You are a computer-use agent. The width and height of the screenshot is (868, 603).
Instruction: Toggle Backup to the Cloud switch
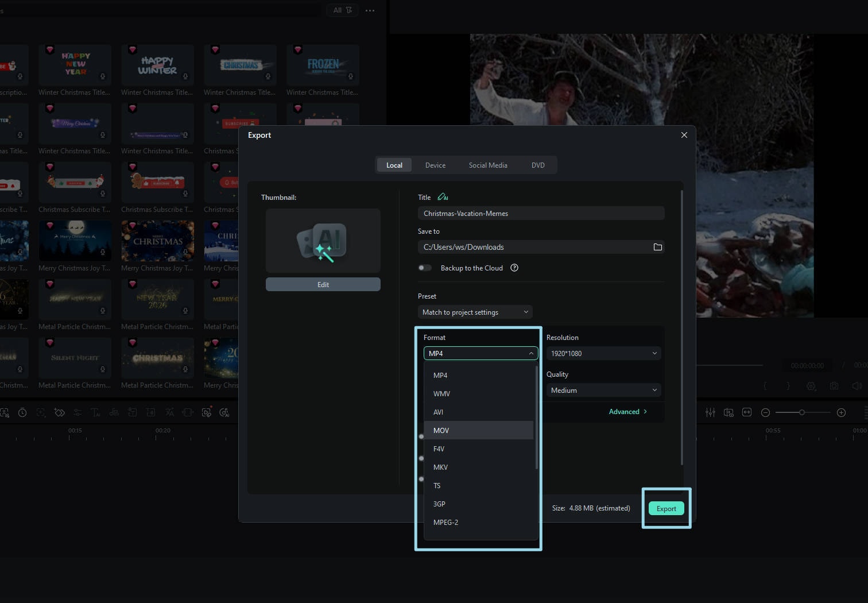(x=425, y=268)
